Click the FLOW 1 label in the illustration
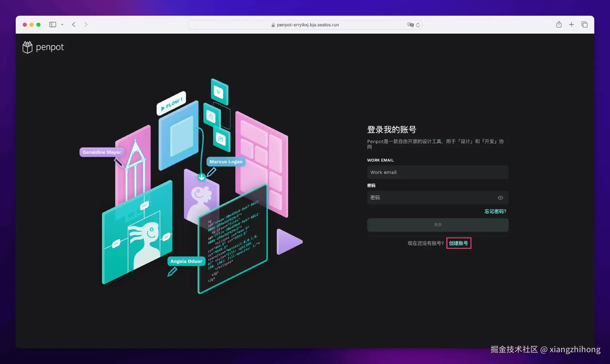 (172, 103)
